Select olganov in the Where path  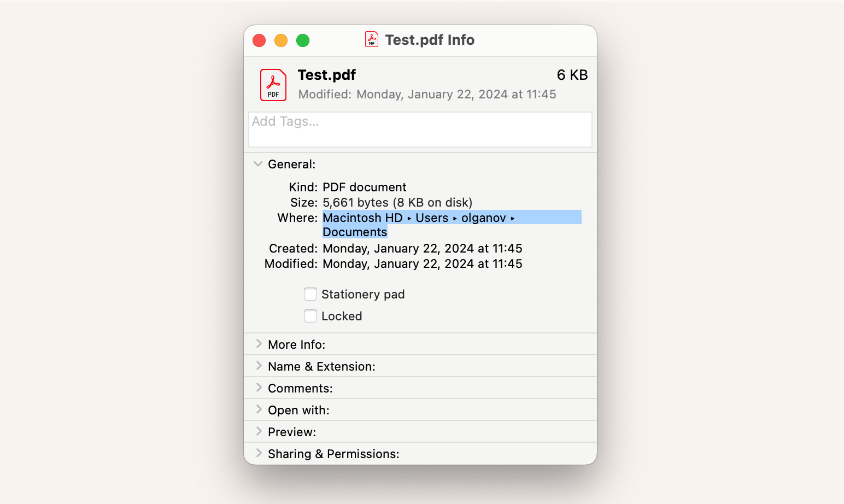tap(483, 218)
